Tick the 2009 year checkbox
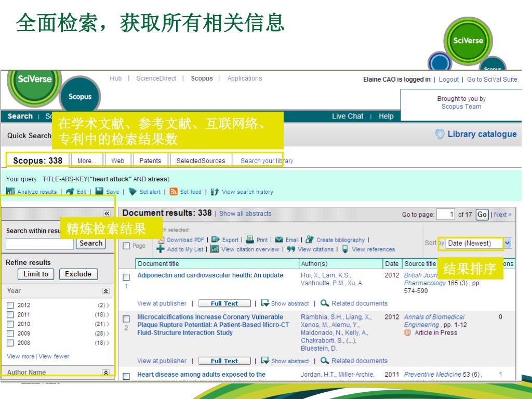 10,334
